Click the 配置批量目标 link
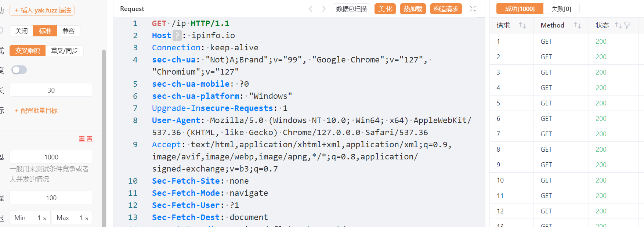 [x=36, y=111]
